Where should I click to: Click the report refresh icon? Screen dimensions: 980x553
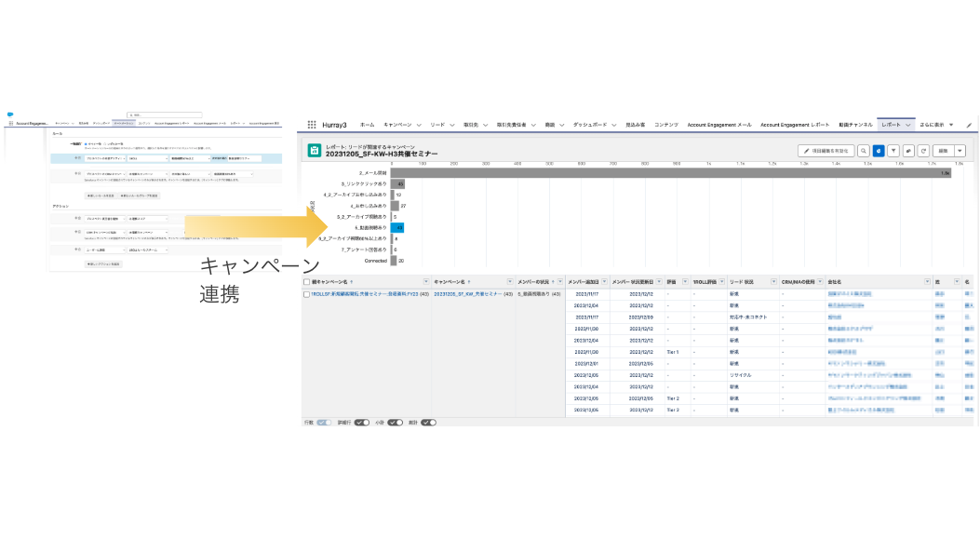tap(923, 150)
